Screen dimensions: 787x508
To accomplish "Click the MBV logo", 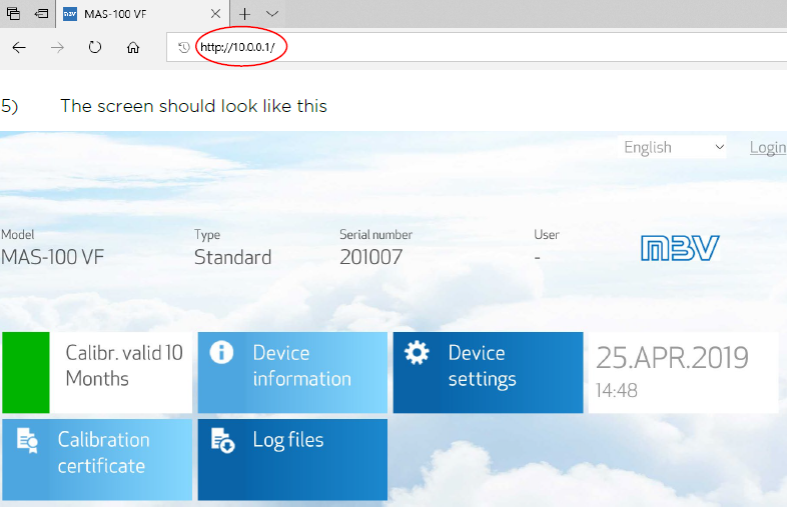I will point(680,248).
